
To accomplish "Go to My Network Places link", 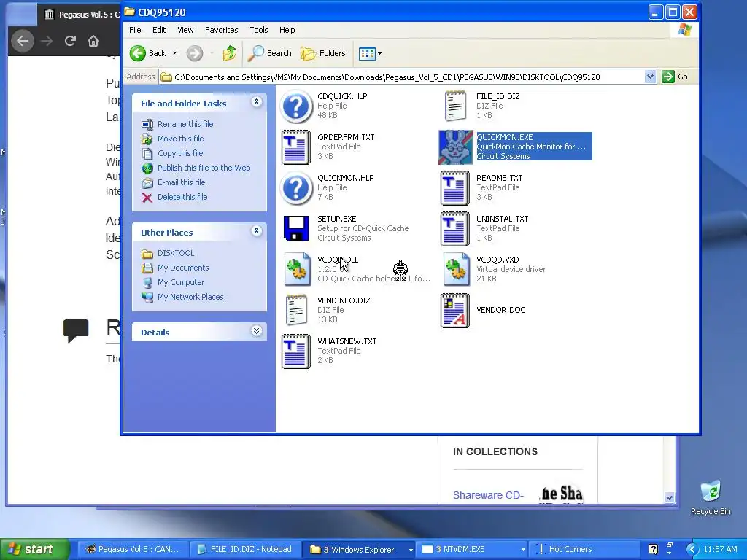I will (x=190, y=297).
